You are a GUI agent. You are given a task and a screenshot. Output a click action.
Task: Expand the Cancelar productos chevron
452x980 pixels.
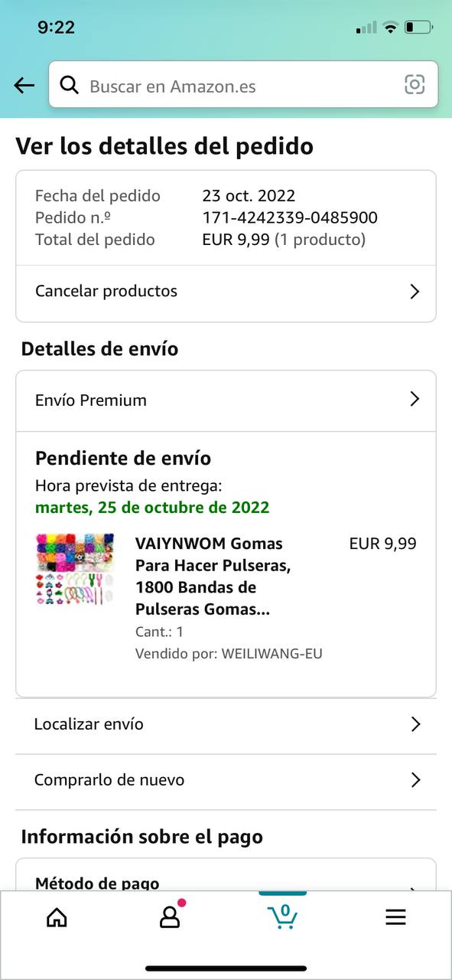(x=415, y=291)
